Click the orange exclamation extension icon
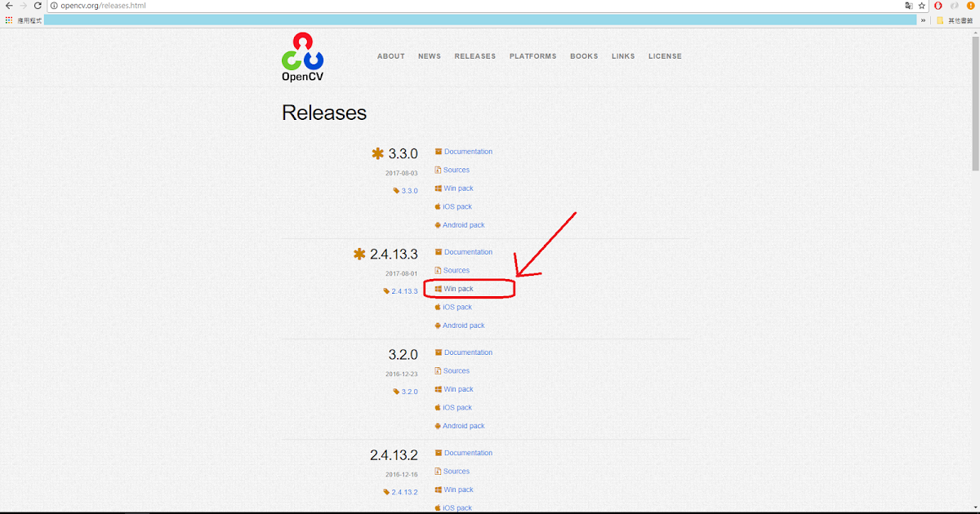980x514 pixels. click(x=969, y=5)
